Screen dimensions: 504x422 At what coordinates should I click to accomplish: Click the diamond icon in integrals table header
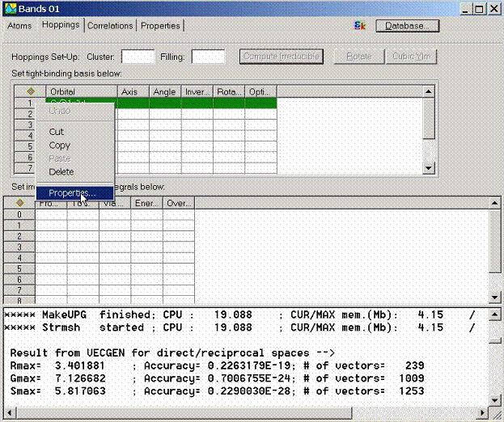pos(19,203)
